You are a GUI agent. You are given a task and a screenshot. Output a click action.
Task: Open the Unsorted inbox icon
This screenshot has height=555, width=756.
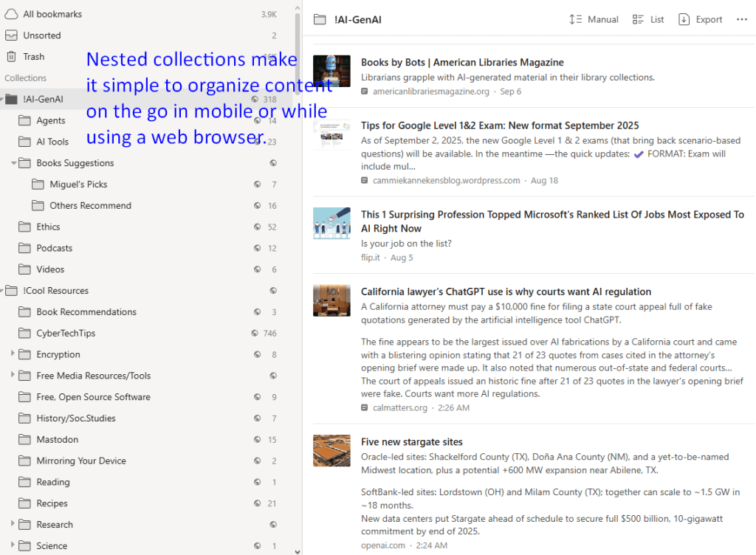(11, 35)
